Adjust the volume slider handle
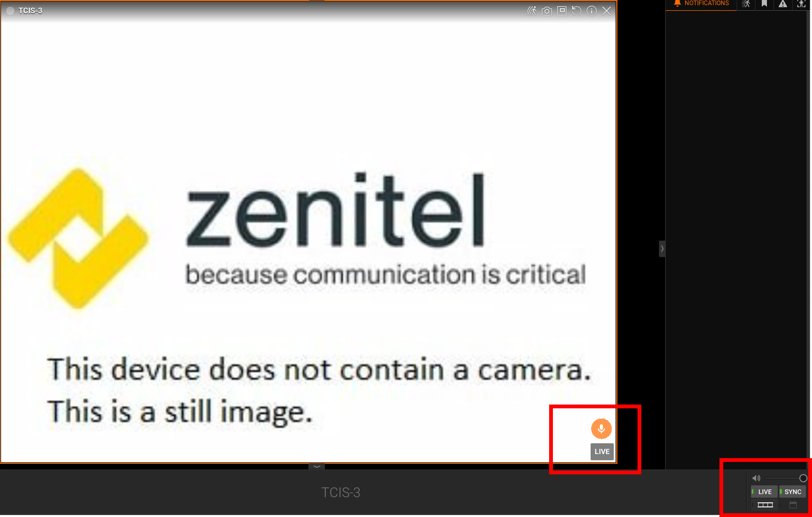Screen dimensions: 812x517 (x=803, y=478)
